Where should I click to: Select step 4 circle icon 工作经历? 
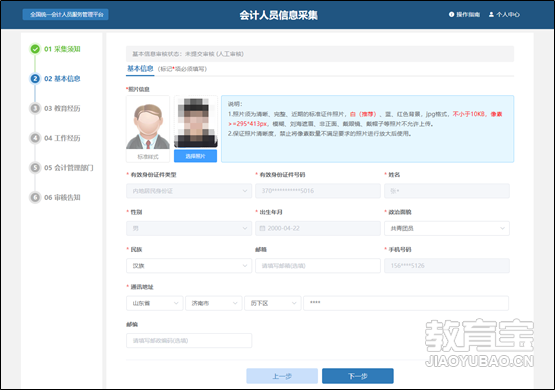[x=35, y=138]
